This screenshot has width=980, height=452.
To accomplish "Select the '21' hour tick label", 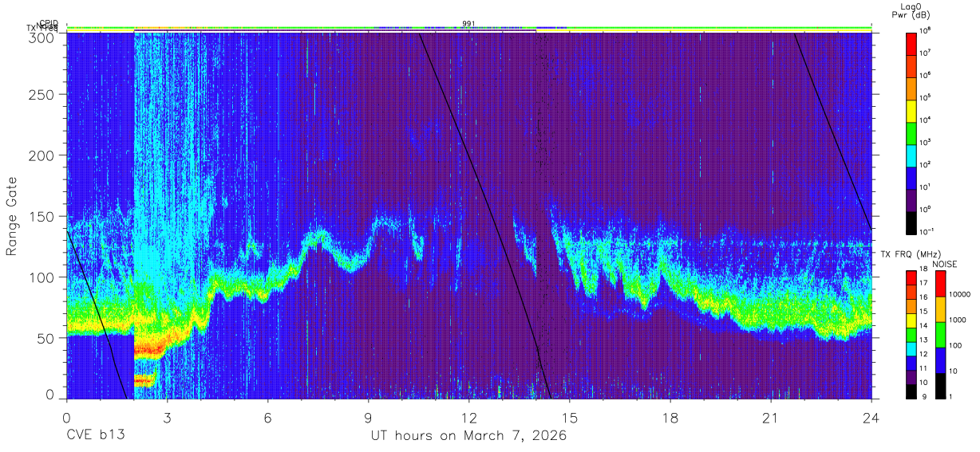I will tap(770, 419).
